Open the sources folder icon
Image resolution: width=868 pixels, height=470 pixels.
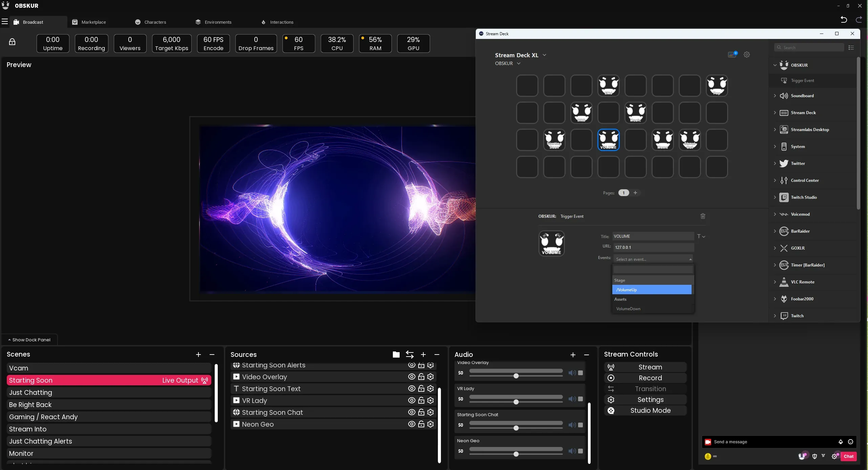pyautogui.click(x=396, y=355)
